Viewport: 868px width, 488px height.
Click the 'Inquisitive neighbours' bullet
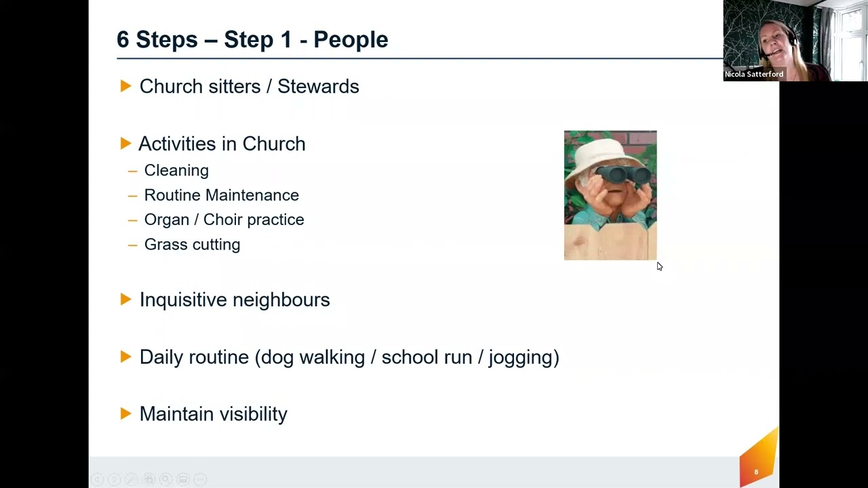tap(234, 300)
